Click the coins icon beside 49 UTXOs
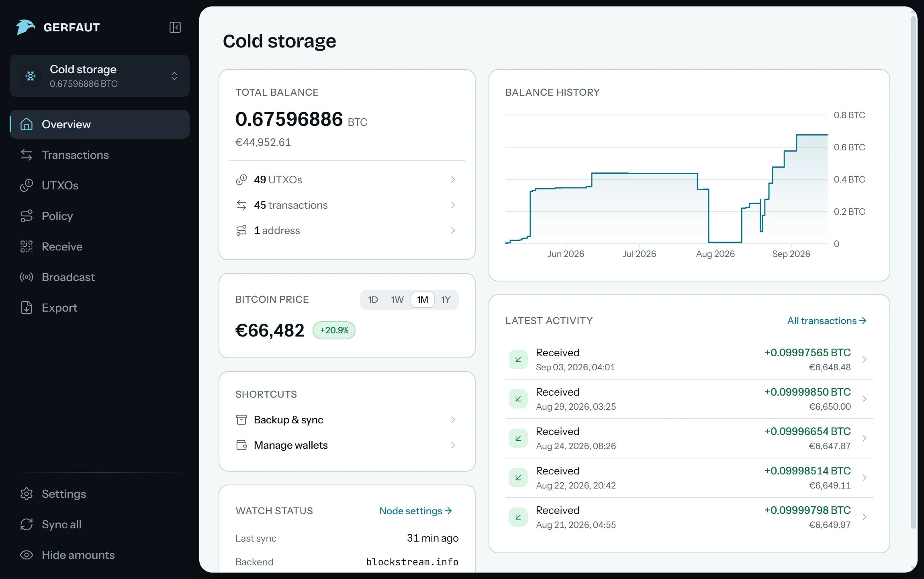The width and height of the screenshot is (924, 579). [241, 180]
